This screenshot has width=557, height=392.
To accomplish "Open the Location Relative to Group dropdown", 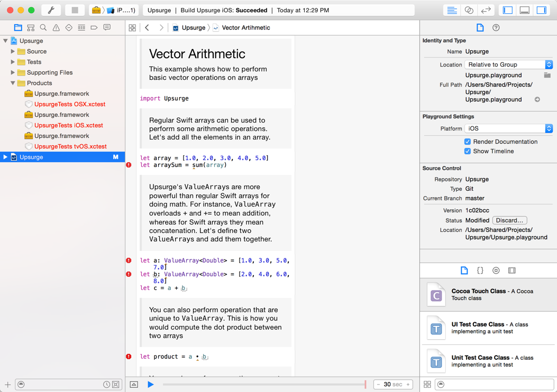I will pyautogui.click(x=508, y=64).
